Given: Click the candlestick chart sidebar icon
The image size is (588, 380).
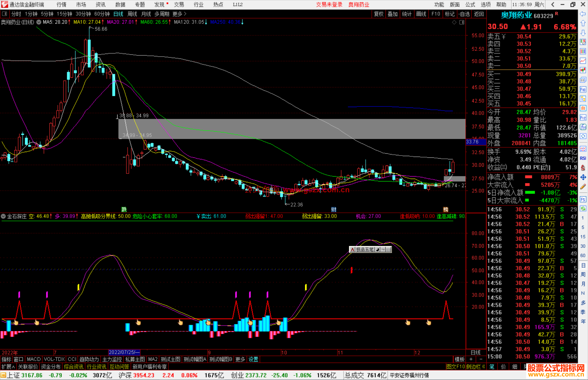Looking at the screenshot, I should coord(583,70).
